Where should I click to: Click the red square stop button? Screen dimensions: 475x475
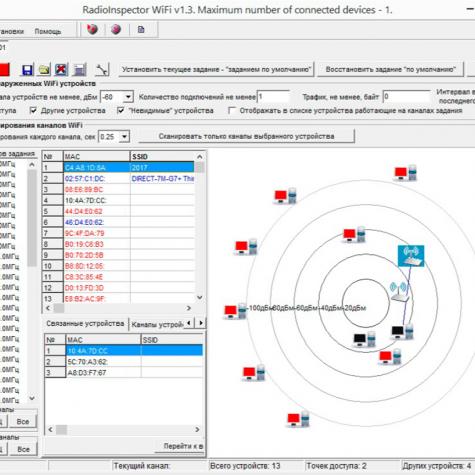4,70
